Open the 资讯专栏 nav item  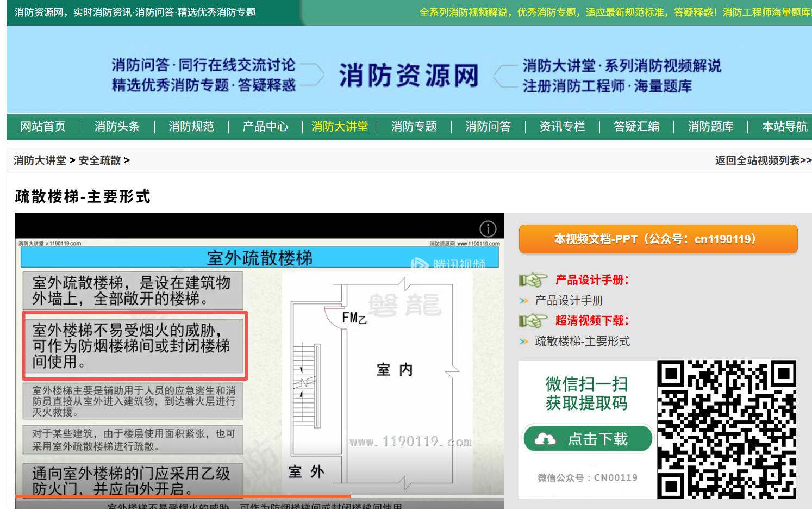(562, 126)
